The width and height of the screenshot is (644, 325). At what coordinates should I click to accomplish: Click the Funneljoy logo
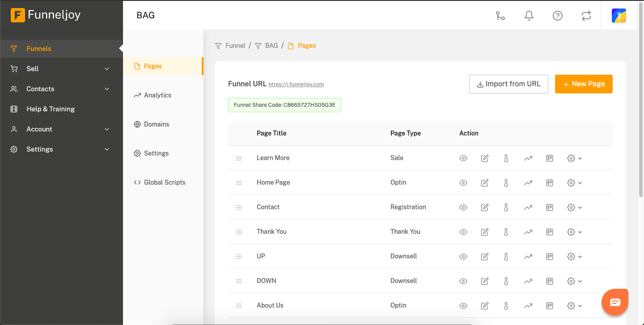(45, 15)
